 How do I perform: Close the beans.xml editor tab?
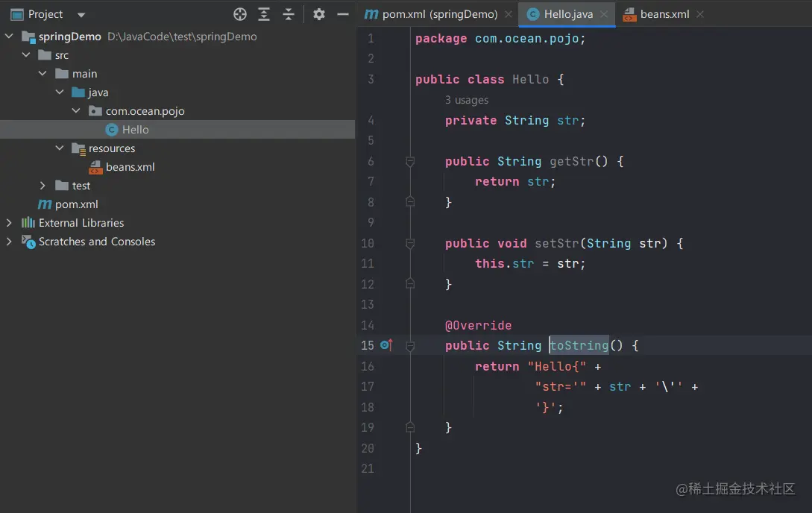tap(700, 14)
